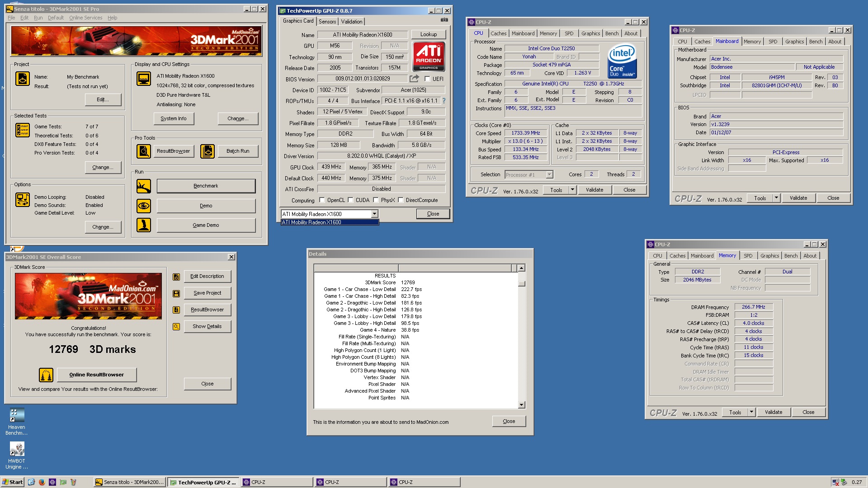Viewport: 868px width, 488px height.
Task: Click the Online ResultBrowser yellow icon
Action: [46, 375]
